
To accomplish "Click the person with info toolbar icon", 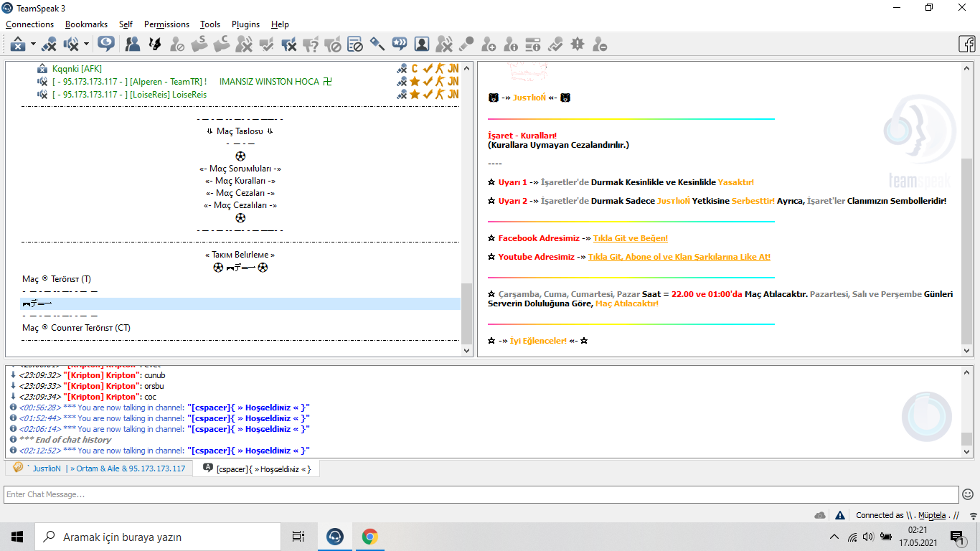I will tap(511, 44).
